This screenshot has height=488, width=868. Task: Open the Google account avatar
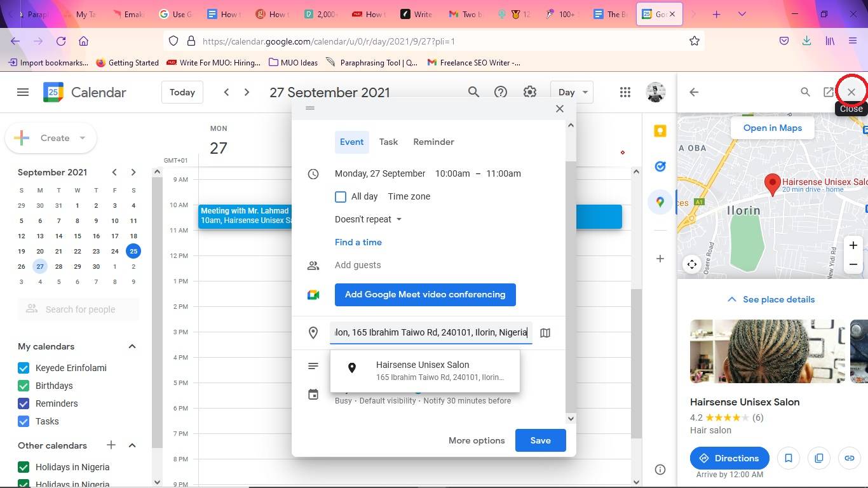click(x=656, y=92)
